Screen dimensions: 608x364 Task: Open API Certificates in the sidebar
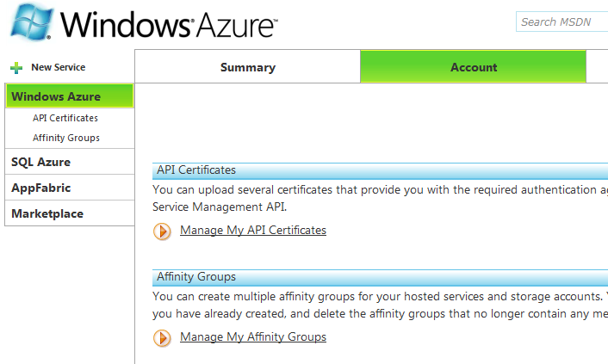pyautogui.click(x=65, y=118)
